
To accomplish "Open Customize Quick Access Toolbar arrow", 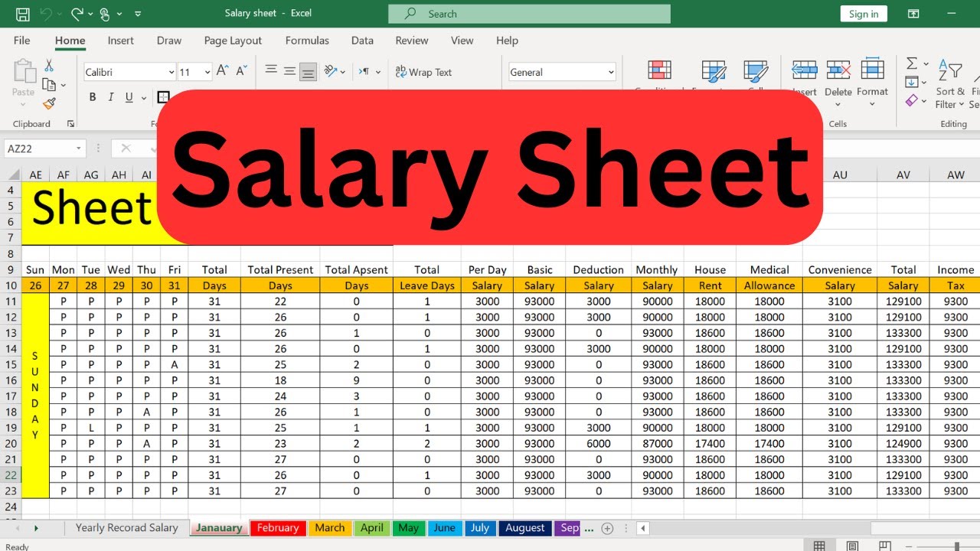I will point(138,14).
